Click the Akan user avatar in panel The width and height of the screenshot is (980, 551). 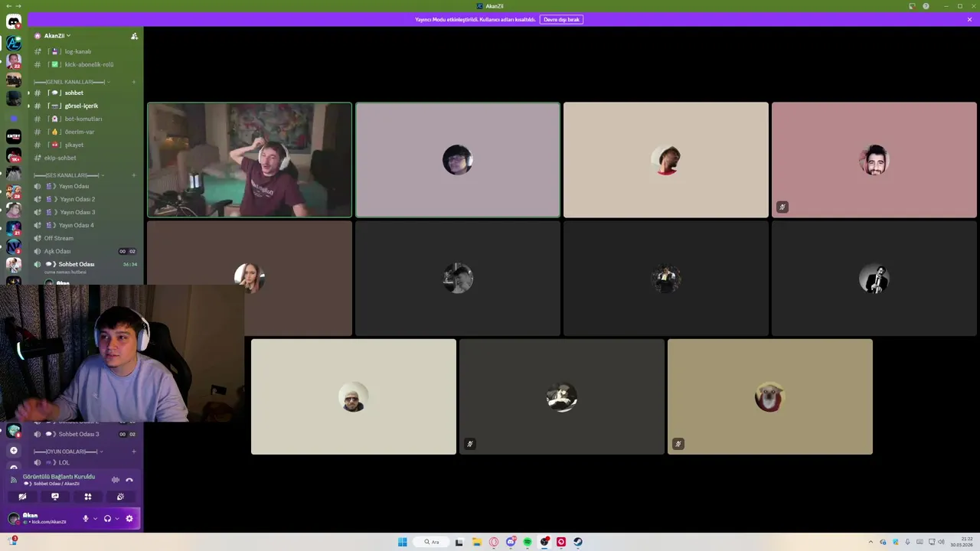point(13,518)
